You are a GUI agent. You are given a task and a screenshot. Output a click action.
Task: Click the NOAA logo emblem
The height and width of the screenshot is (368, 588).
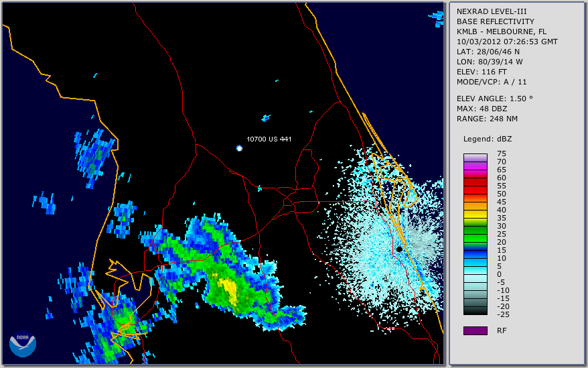tap(23, 344)
